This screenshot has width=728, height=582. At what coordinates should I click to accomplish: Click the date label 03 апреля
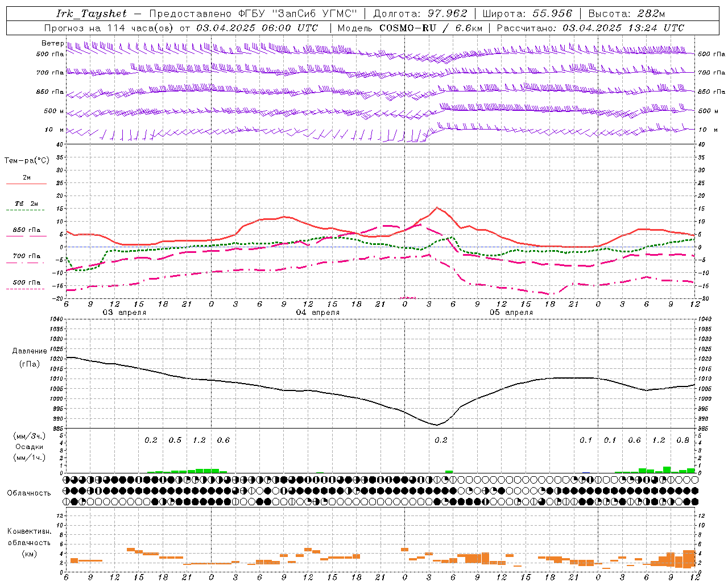point(124,313)
